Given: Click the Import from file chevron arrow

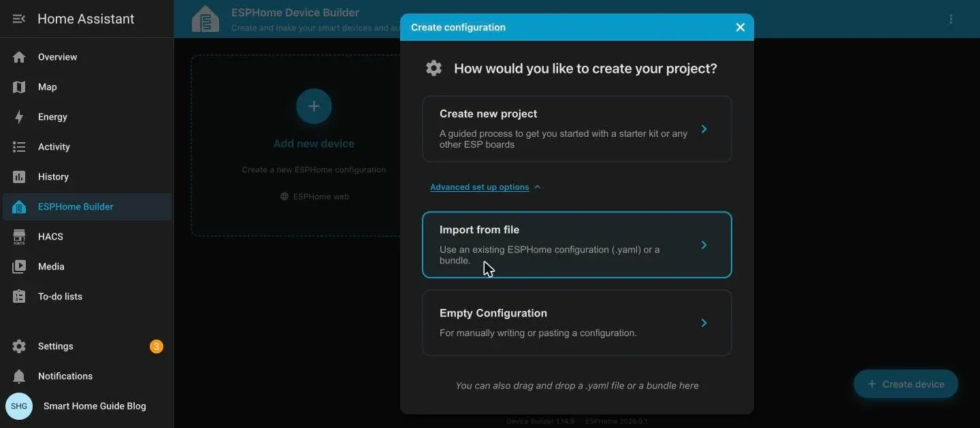Looking at the screenshot, I should tap(704, 245).
